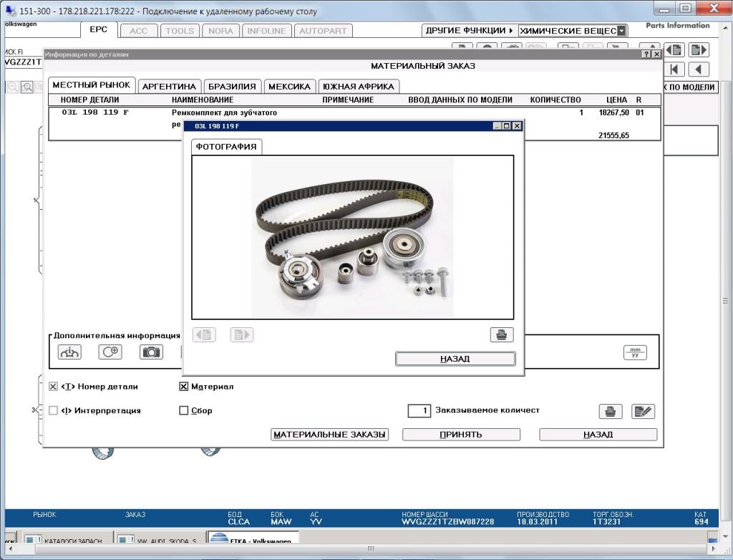Image resolution: width=733 pixels, height=560 pixels.
Task: Close the 03L 198 119 F photo window
Action: [x=517, y=126]
